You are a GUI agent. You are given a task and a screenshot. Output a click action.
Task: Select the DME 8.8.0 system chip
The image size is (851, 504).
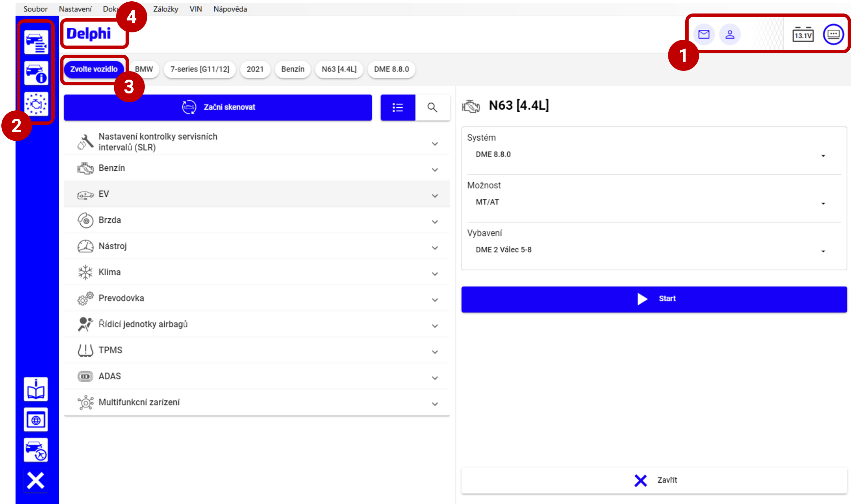coord(392,69)
